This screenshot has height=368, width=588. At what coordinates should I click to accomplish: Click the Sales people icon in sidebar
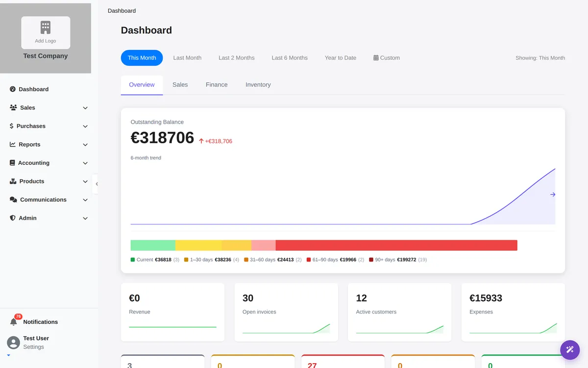(13, 107)
